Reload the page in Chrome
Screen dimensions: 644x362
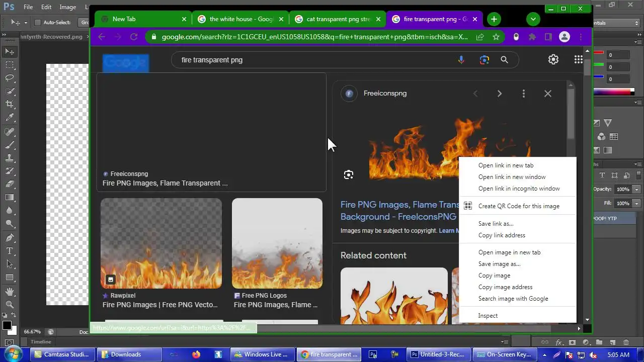(134, 37)
